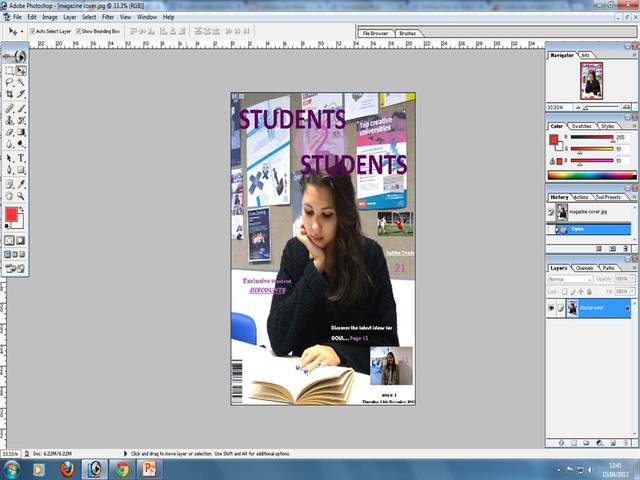Toggle Show Bounding Box checkbox
The width and height of the screenshot is (640, 480).
pos(78,31)
